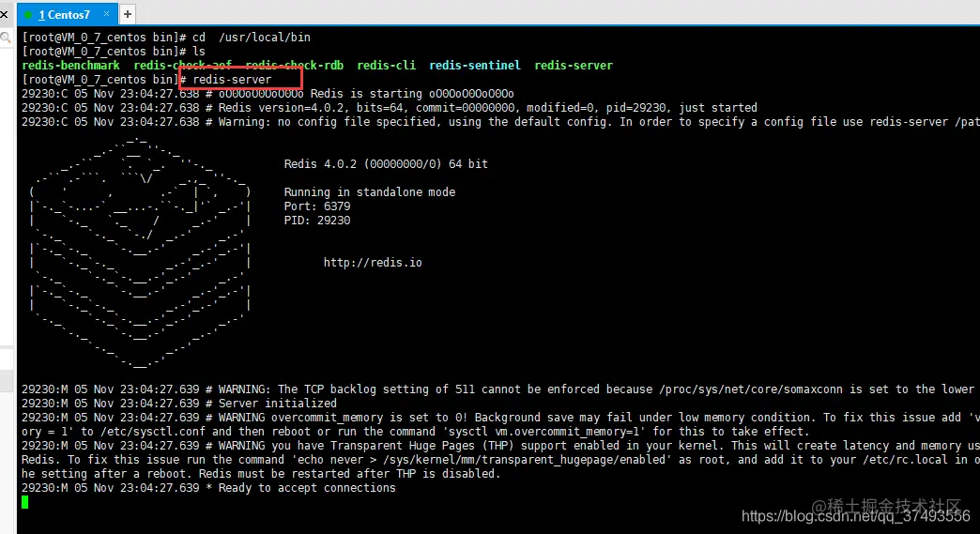980x534 pixels.
Task: Select redis-server in the ls output
Action: point(574,65)
